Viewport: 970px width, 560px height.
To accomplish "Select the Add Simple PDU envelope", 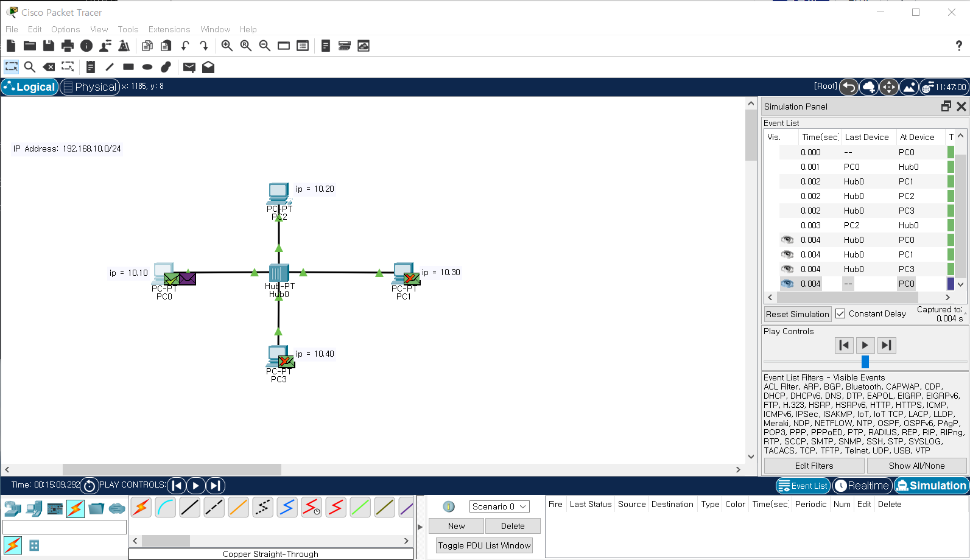I will pos(189,67).
